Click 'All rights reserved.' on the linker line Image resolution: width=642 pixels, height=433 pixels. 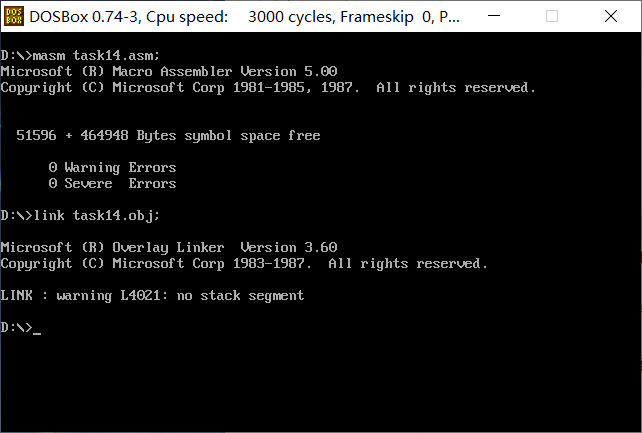[x=408, y=264]
